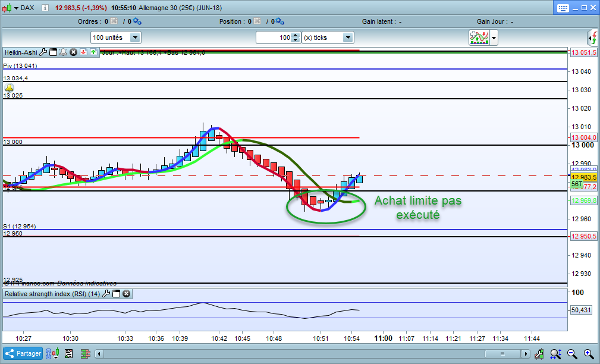
Task: Click the 11:00 time axis label
Action: pos(383,338)
